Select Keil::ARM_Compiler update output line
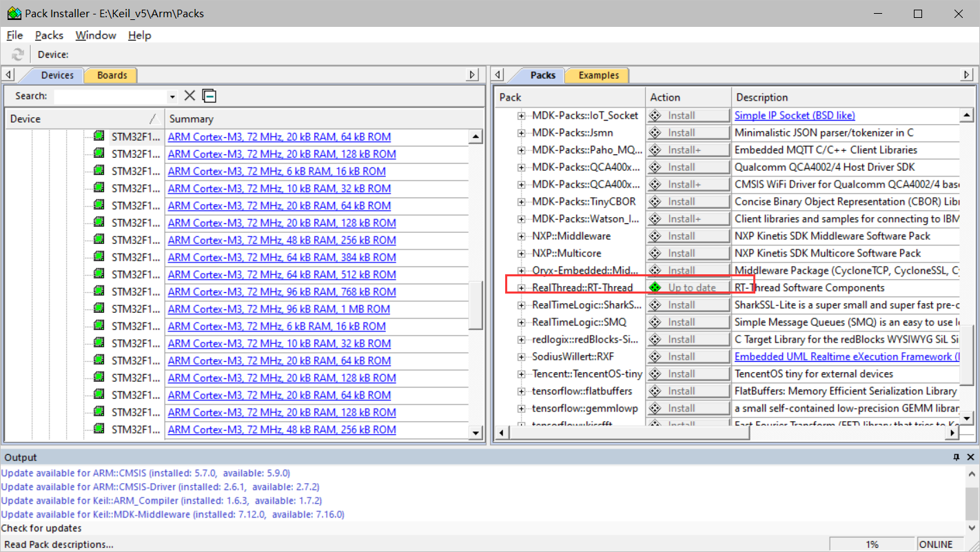 161,500
